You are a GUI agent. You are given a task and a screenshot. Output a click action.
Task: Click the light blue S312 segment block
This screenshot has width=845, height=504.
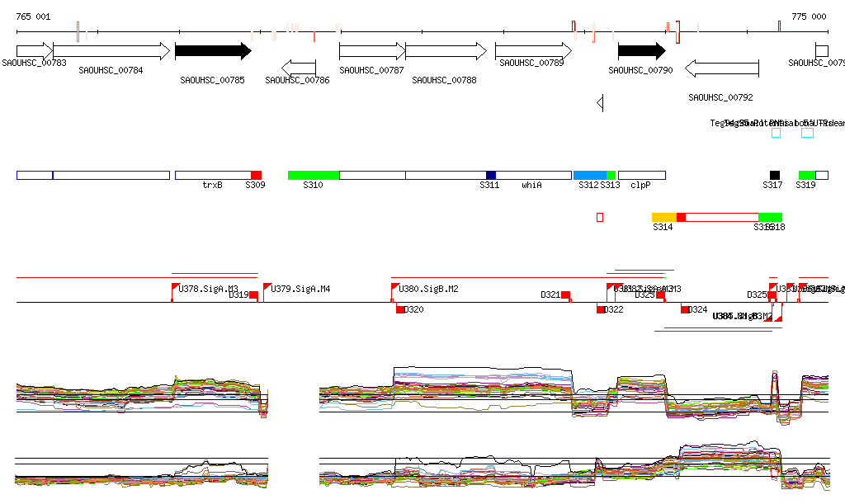tap(590, 175)
